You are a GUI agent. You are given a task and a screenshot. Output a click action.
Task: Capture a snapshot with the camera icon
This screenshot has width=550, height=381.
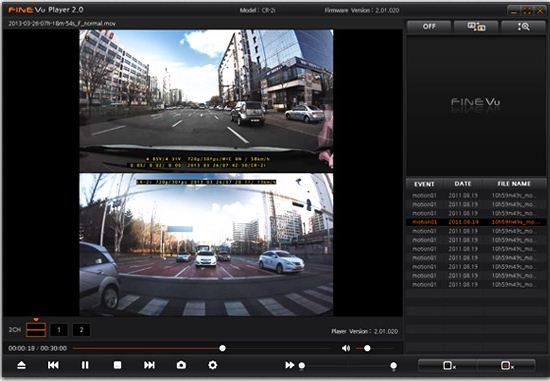(x=181, y=365)
